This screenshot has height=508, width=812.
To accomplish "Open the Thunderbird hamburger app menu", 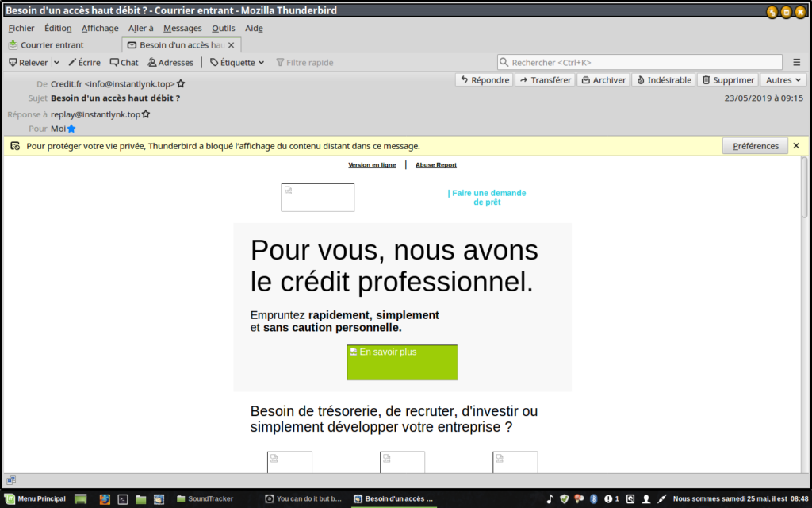I will 797,63.
